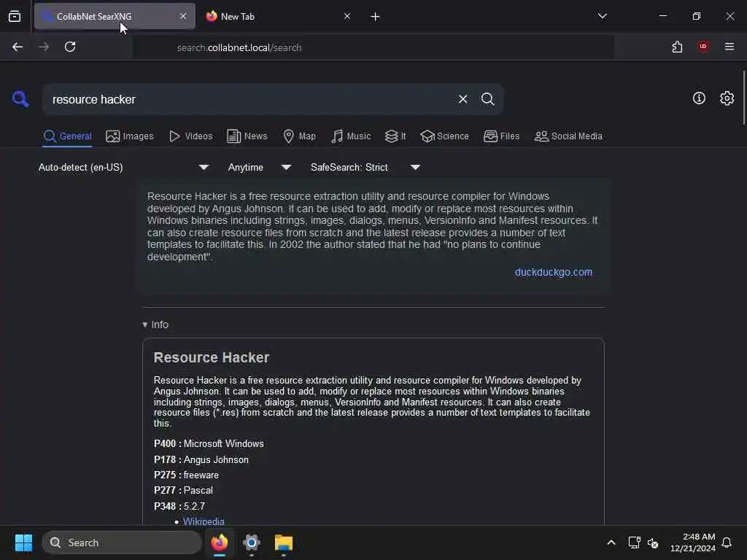Open the Science category
This screenshot has width=747, height=560.
tap(444, 136)
